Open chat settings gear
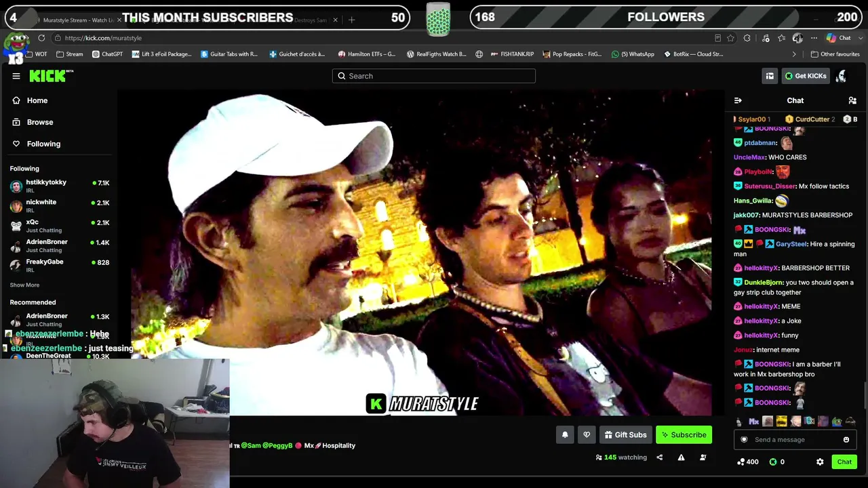This screenshot has height=488, width=868. point(820,462)
